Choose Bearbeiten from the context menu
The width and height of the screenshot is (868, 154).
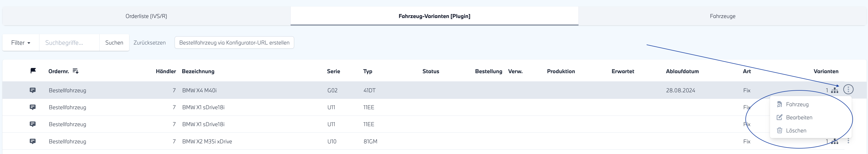point(799,117)
